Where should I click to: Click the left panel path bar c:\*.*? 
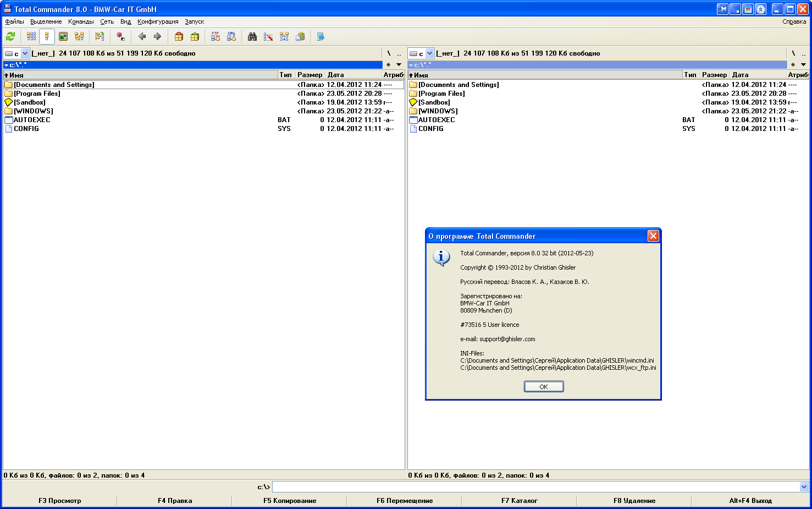pos(193,65)
